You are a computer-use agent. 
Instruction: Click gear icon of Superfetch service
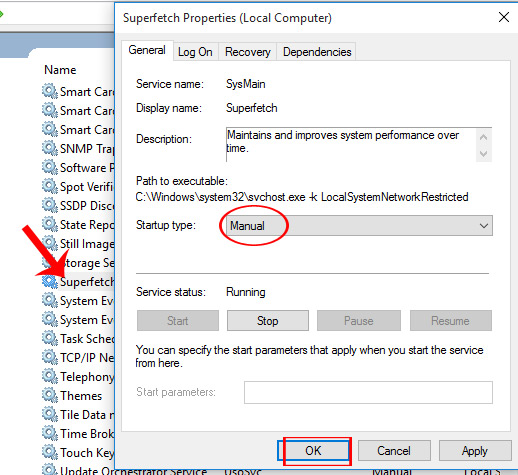click(50, 282)
